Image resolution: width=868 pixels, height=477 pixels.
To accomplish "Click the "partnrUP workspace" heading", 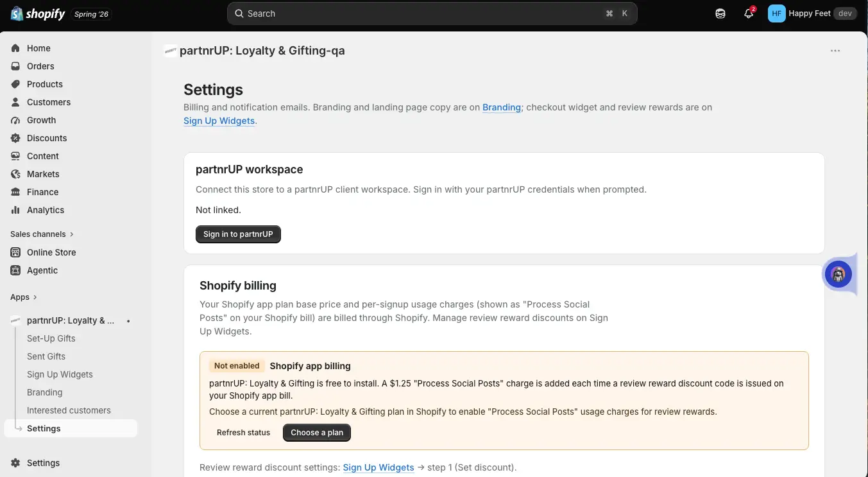I will click(249, 169).
